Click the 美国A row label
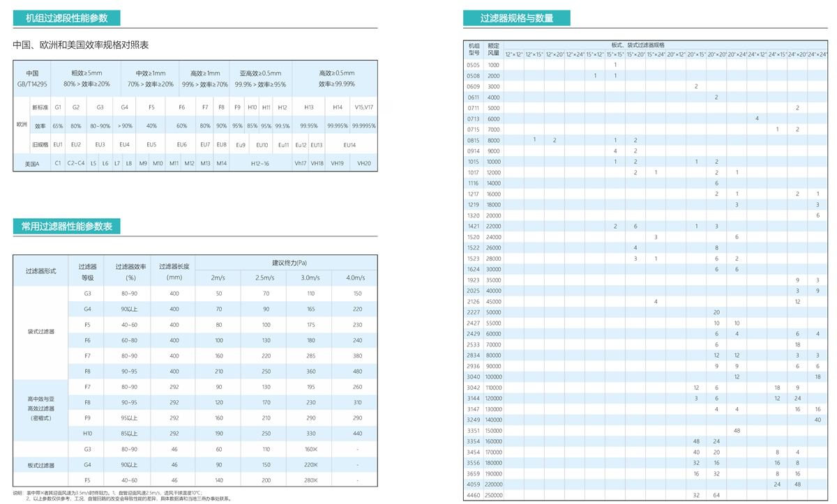The image size is (837, 504). tap(32, 162)
